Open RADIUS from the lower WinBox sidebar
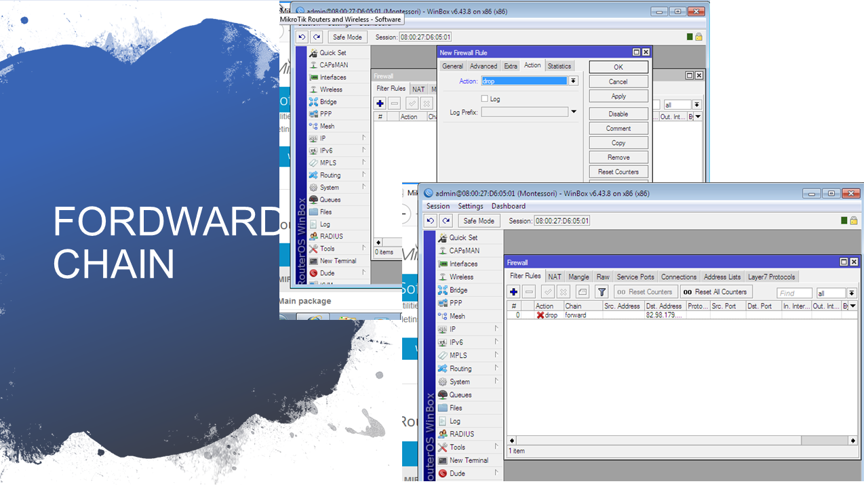The height and width of the screenshot is (488, 868). 461,434
